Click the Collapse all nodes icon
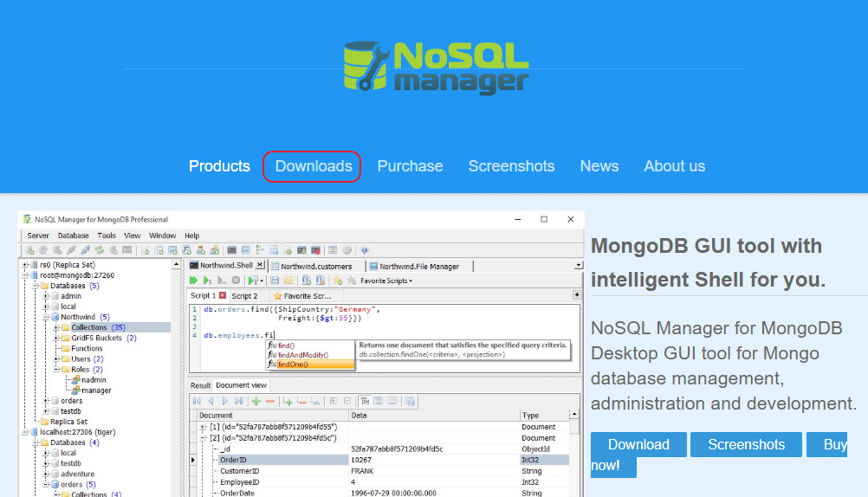 [x=347, y=401]
